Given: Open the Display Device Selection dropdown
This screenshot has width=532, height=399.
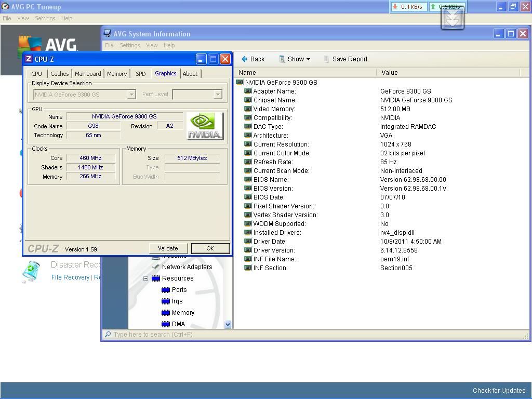Looking at the screenshot, I should coord(131,95).
